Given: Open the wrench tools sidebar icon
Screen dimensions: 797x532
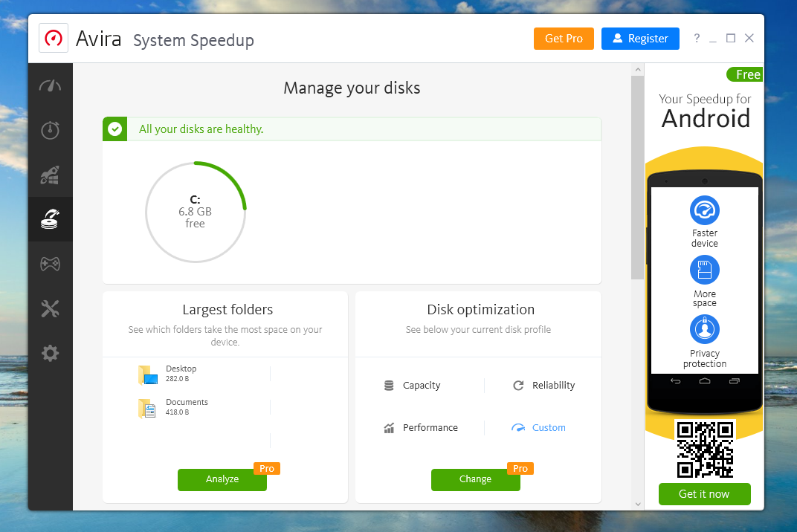Looking at the screenshot, I should pos(50,308).
